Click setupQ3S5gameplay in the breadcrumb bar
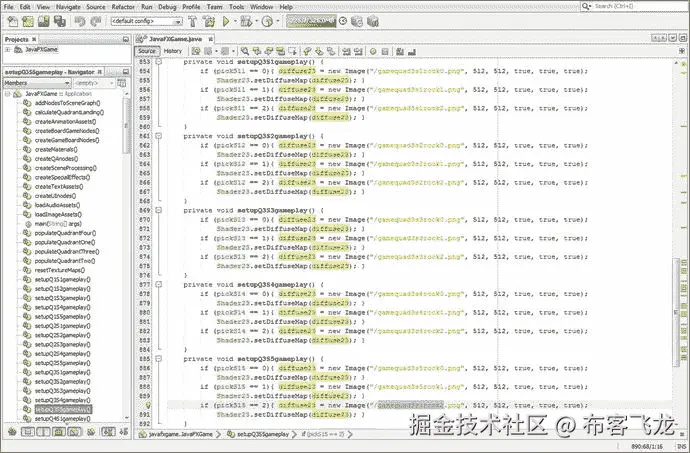Image resolution: width=690 pixels, height=453 pixels. pyautogui.click(x=263, y=434)
